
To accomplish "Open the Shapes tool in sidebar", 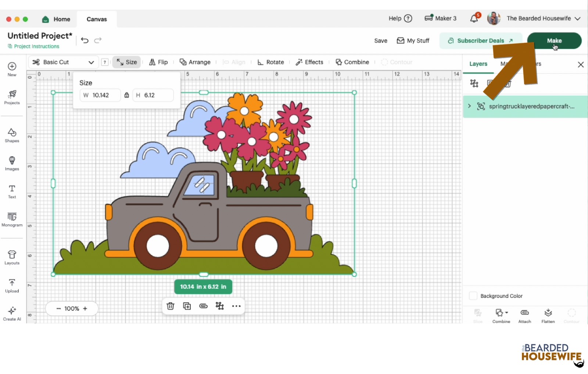I will tap(12, 135).
